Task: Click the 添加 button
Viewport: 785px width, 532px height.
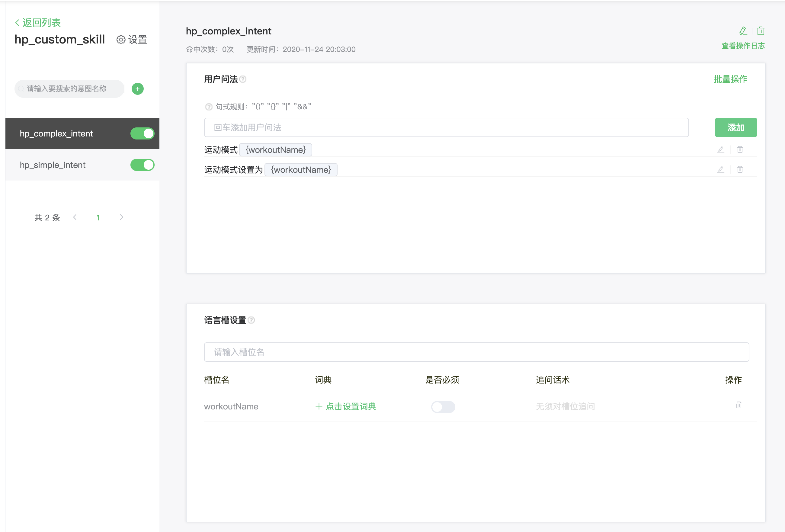Action: click(x=735, y=128)
